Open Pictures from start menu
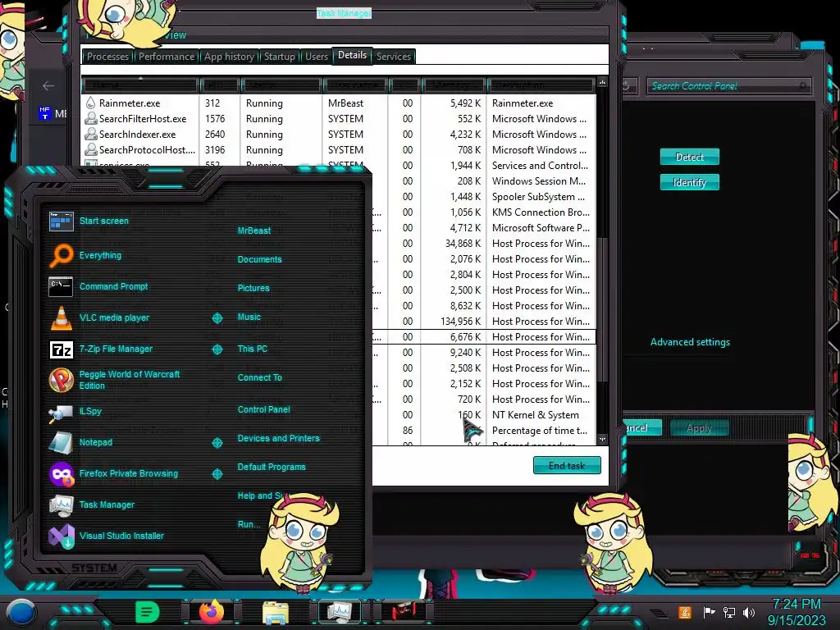The width and height of the screenshot is (840, 630). coord(253,288)
